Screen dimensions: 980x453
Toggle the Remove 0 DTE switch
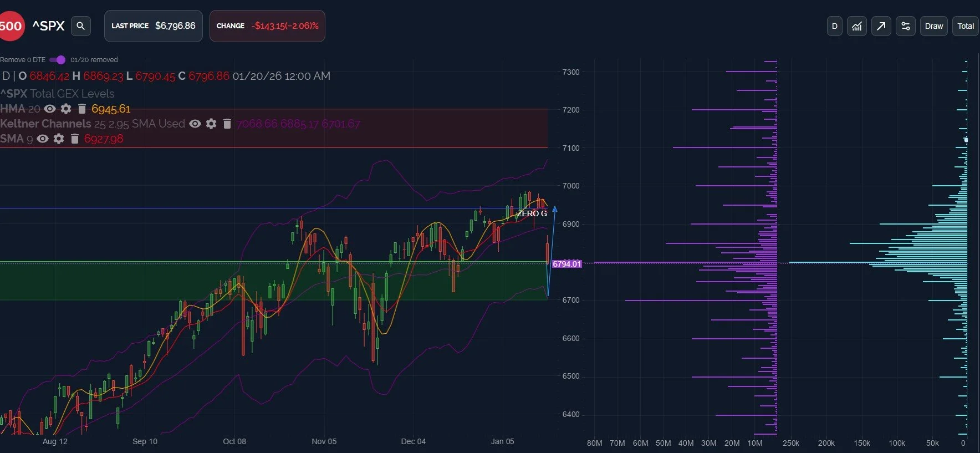57,60
